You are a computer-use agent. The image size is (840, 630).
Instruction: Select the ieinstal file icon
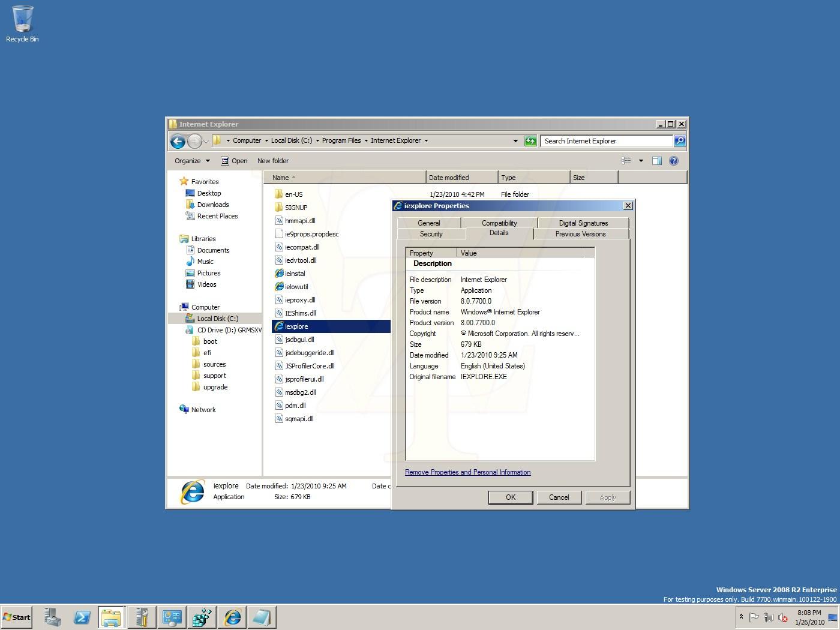(x=279, y=274)
